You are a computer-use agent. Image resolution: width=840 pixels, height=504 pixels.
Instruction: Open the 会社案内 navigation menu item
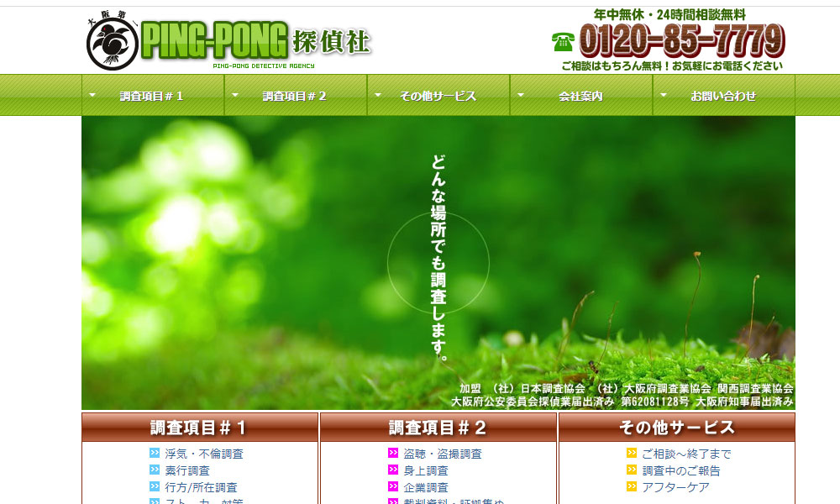coord(580,96)
